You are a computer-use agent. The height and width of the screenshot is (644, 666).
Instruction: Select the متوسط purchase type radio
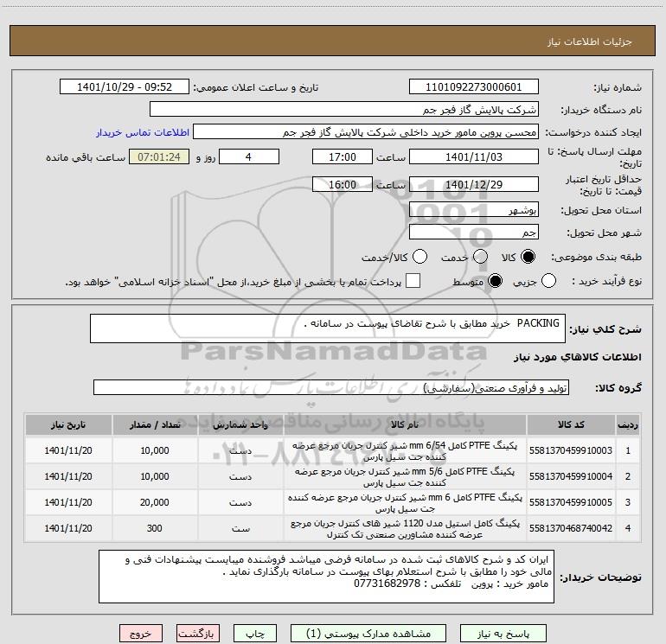(496, 281)
